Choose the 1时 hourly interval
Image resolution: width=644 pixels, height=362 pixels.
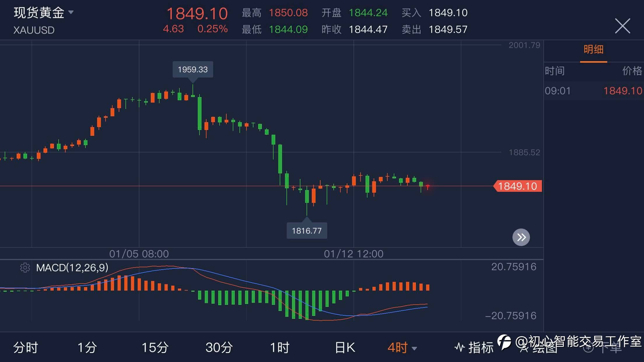(279, 348)
